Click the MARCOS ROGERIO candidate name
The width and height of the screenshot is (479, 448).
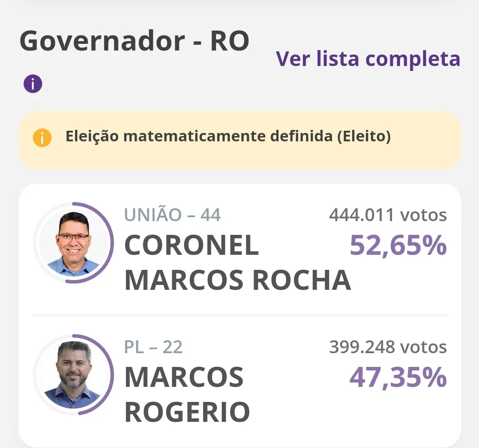(x=187, y=394)
